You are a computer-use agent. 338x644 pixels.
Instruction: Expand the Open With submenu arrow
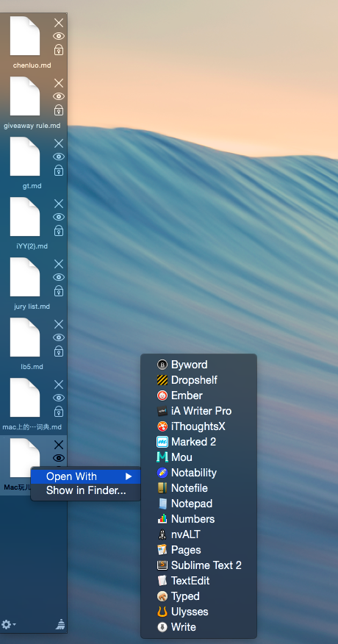pos(129,476)
